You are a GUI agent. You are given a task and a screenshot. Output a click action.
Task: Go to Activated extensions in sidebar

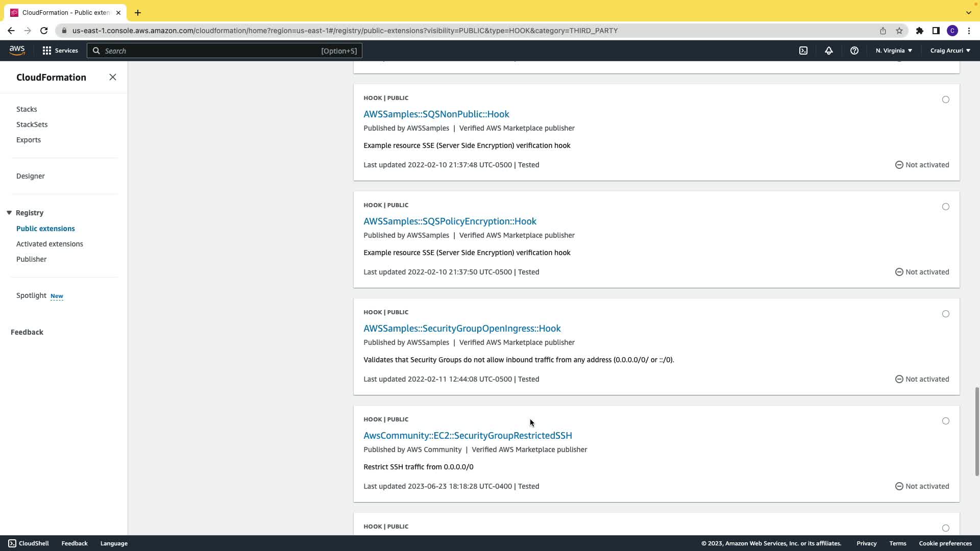click(50, 244)
